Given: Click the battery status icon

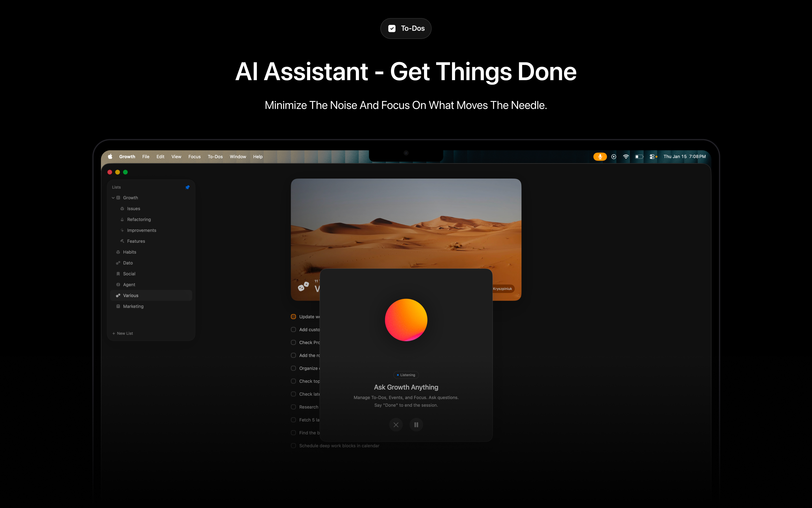Looking at the screenshot, I should (639, 157).
